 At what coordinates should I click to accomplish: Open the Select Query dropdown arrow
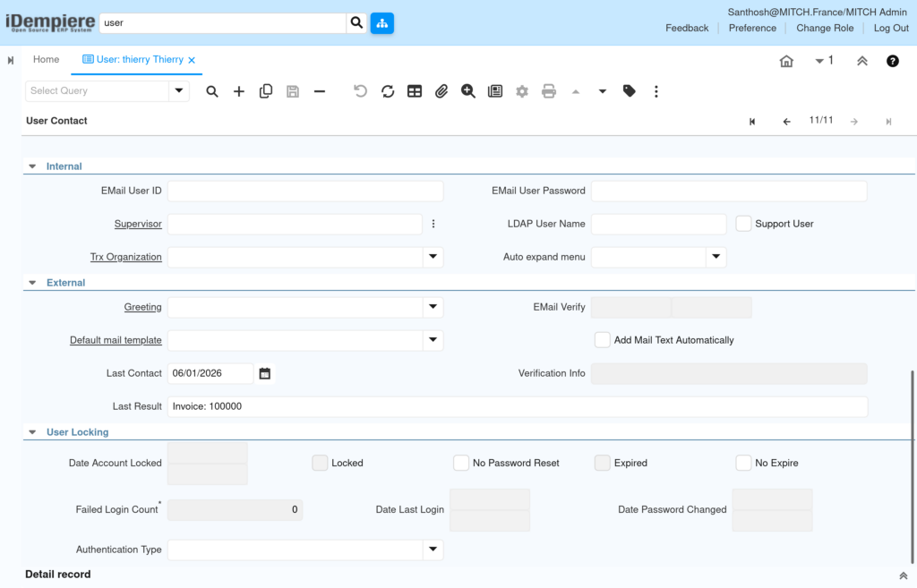tap(179, 91)
